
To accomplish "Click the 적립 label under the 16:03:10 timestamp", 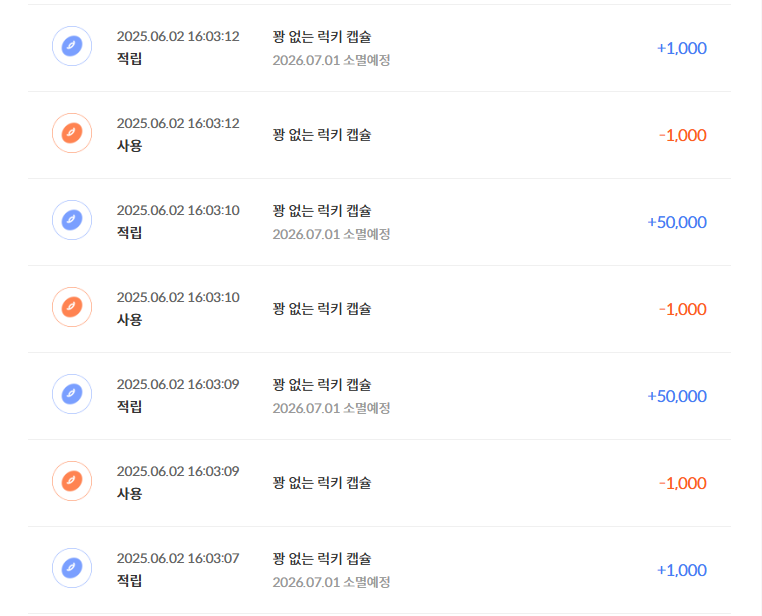I will 129,232.
